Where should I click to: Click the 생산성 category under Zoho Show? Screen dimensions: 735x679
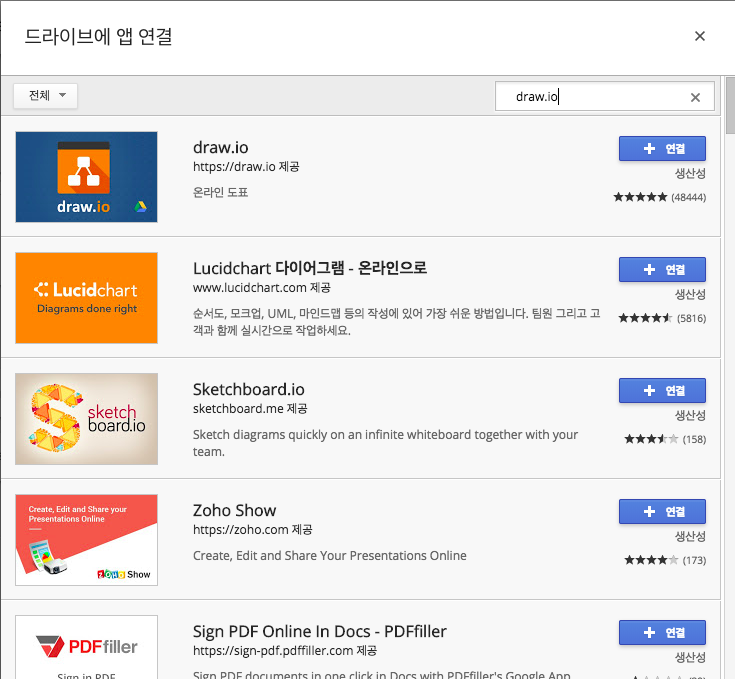[690, 536]
